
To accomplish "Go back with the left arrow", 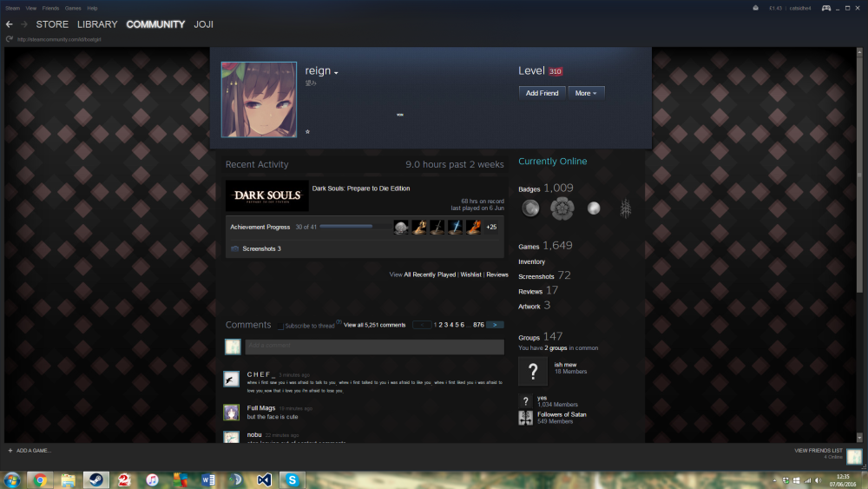I will coord(9,24).
